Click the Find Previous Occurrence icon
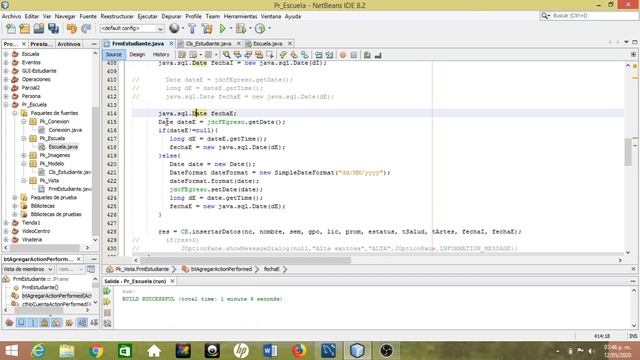Screen dimensions: 640x360 pos(237,55)
